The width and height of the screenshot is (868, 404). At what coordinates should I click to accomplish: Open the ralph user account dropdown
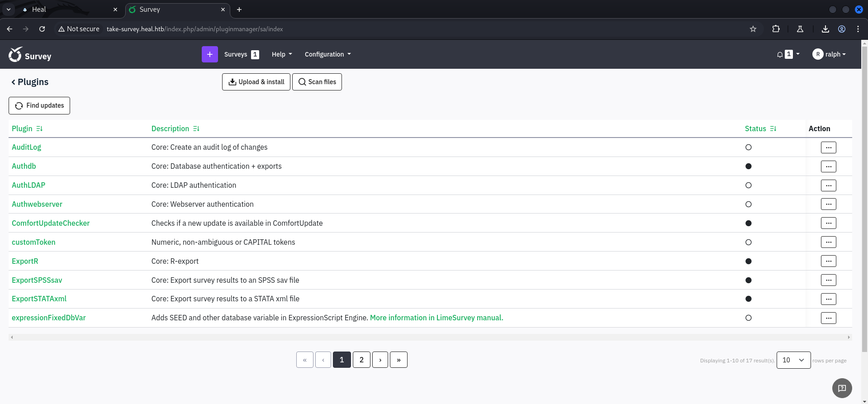coord(829,54)
